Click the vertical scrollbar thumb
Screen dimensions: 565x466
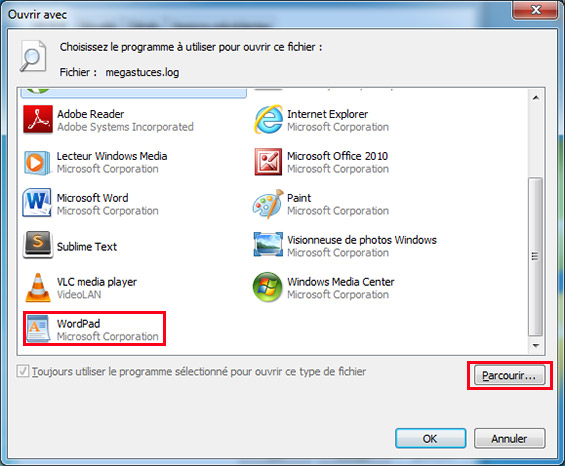coord(535,257)
